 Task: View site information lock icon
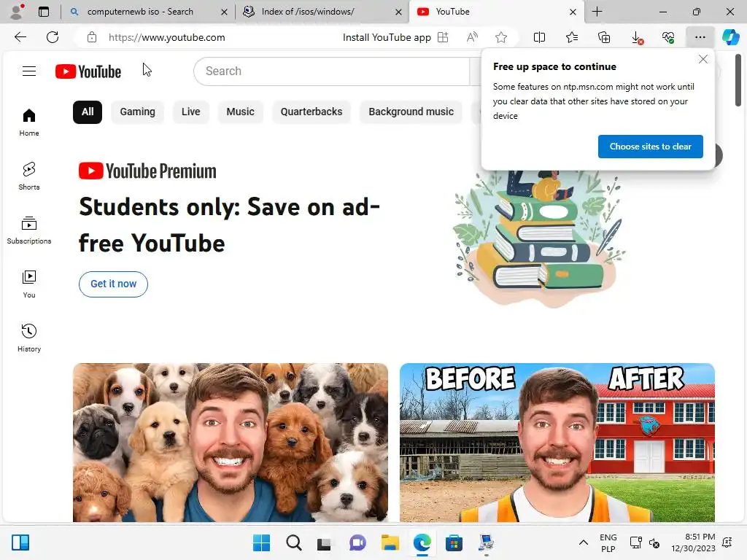pyautogui.click(x=92, y=37)
